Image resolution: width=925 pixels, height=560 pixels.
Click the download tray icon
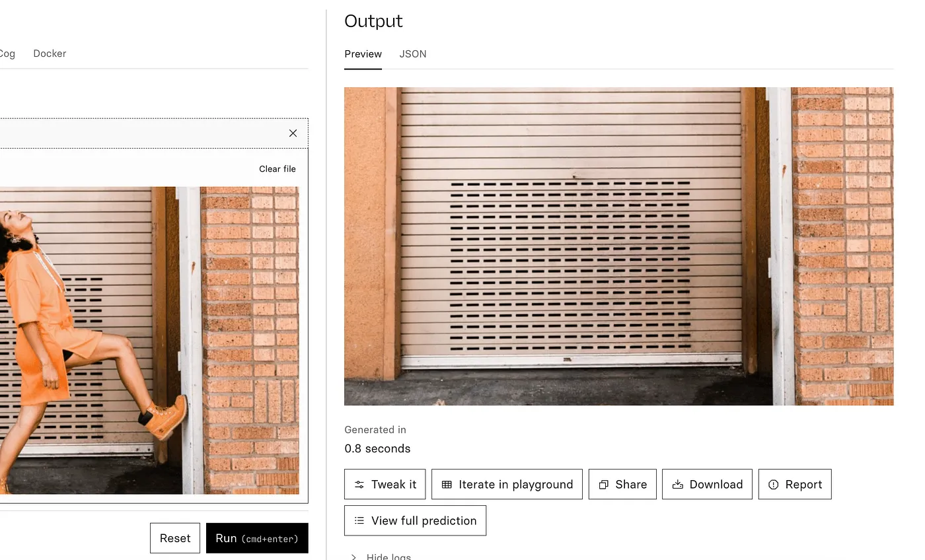pos(677,485)
